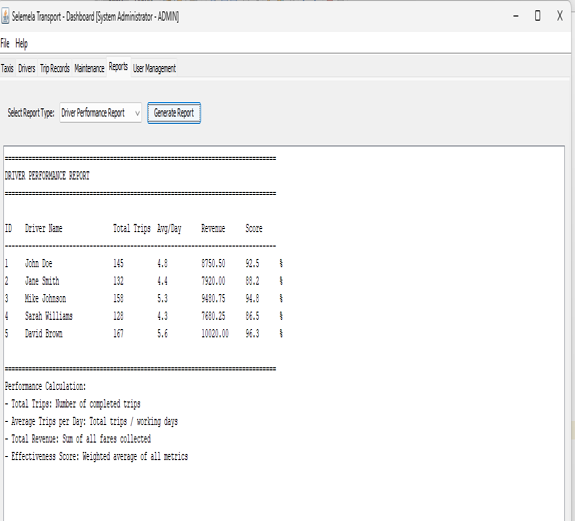
Task: Click the Generate Report button
Action: (x=174, y=113)
